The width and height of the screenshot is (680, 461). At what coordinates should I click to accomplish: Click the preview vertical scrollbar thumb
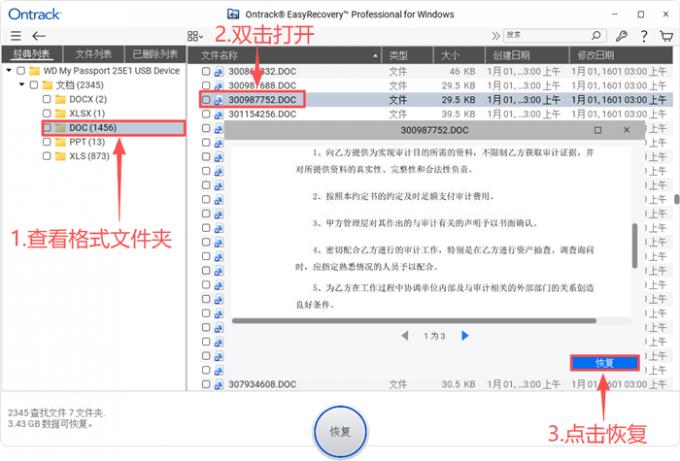[x=634, y=246]
